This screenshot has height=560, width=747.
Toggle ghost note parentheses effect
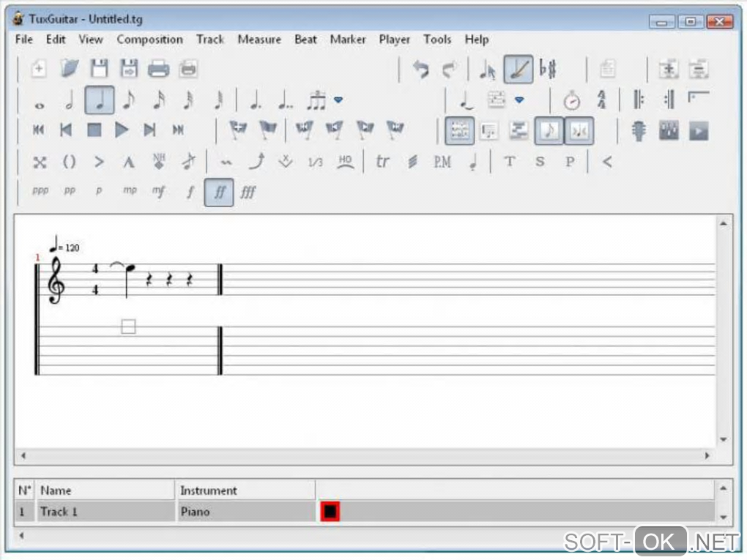coord(70,162)
